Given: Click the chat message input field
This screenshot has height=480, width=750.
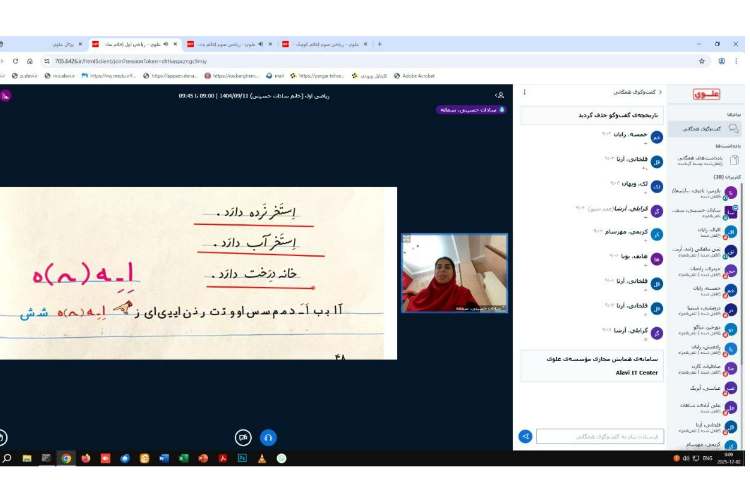Looking at the screenshot, I should 600,436.
